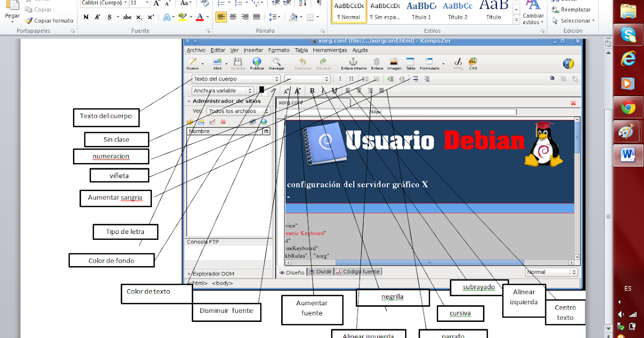This screenshot has width=644, height=338.
Task: Click the Enlace interno anchor icon in KompoZer
Action: [x=353, y=64]
